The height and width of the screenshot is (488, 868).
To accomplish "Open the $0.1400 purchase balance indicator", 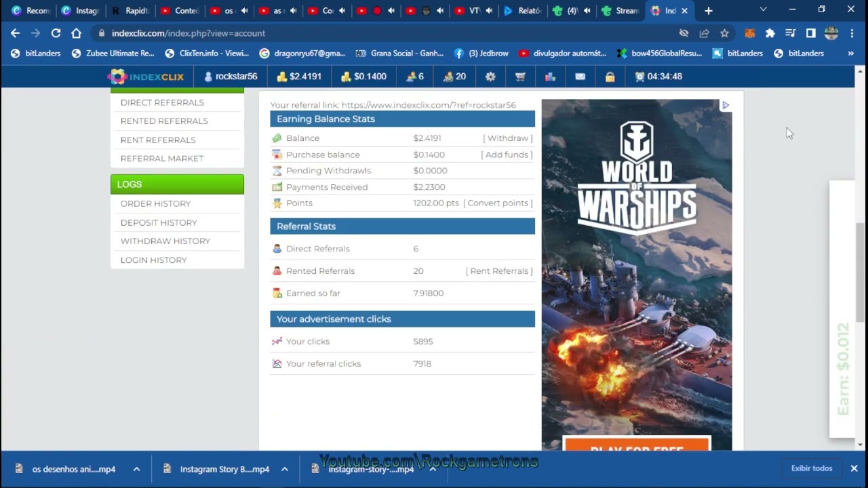I will pyautogui.click(x=363, y=77).
